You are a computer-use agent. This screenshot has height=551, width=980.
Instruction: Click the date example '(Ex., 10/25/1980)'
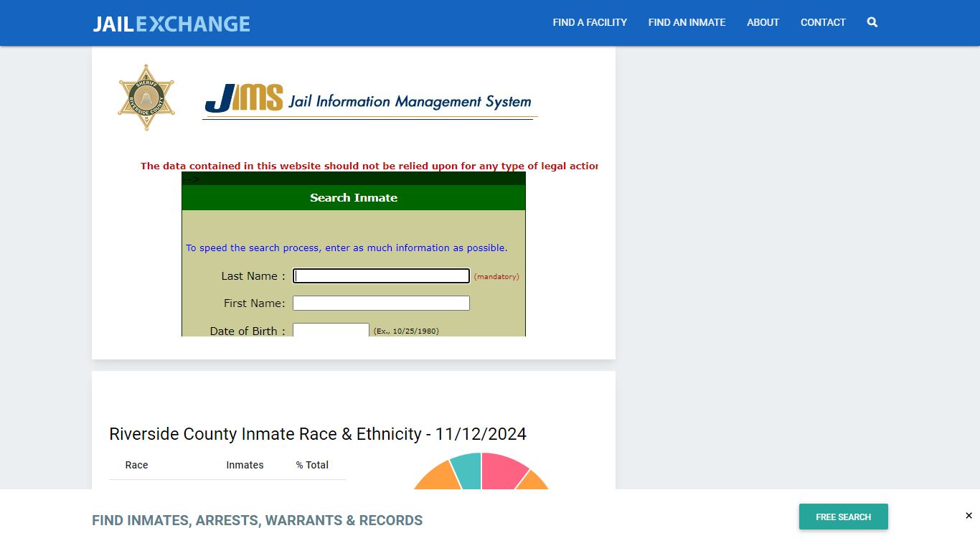pyautogui.click(x=406, y=331)
